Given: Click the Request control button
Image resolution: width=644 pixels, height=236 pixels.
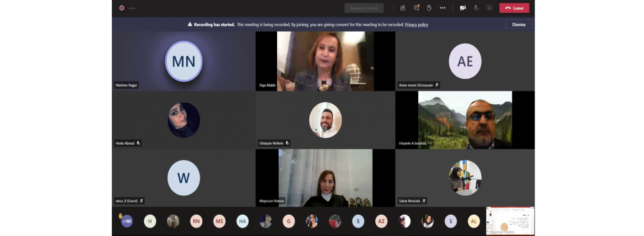Looking at the screenshot, I should click(363, 8).
